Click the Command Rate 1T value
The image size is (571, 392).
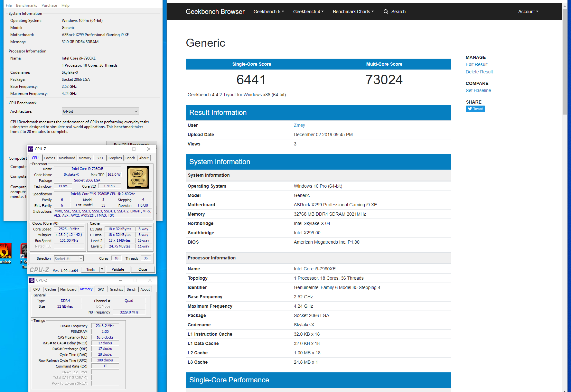[105, 366]
